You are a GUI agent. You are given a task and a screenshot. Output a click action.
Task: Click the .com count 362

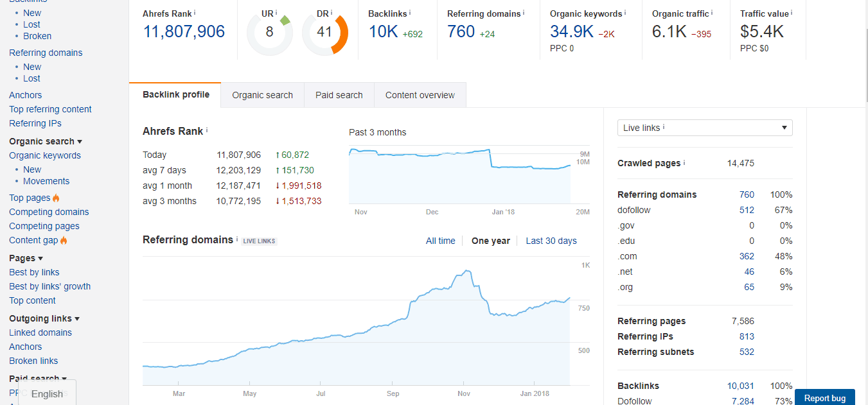point(747,256)
